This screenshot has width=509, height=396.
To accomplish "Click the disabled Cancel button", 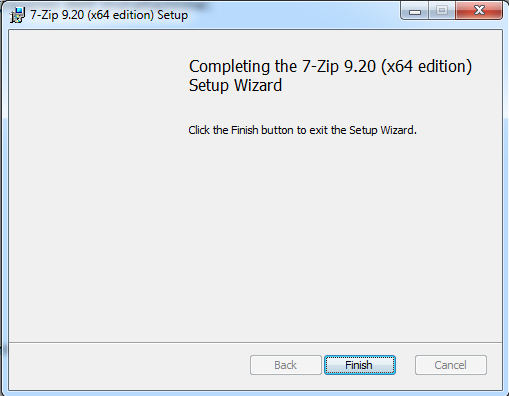I will 451,365.
